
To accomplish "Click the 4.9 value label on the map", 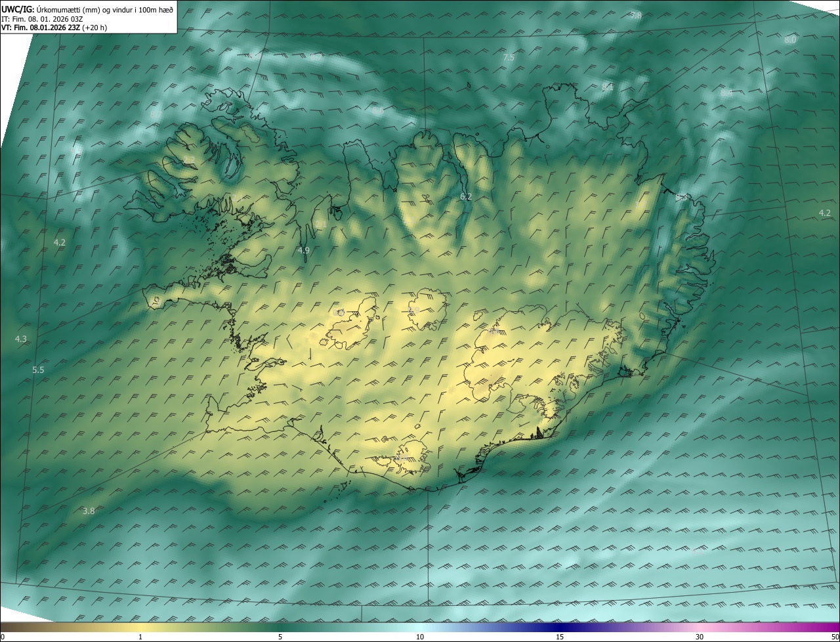I will pyautogui.click(x=303, y=250).
